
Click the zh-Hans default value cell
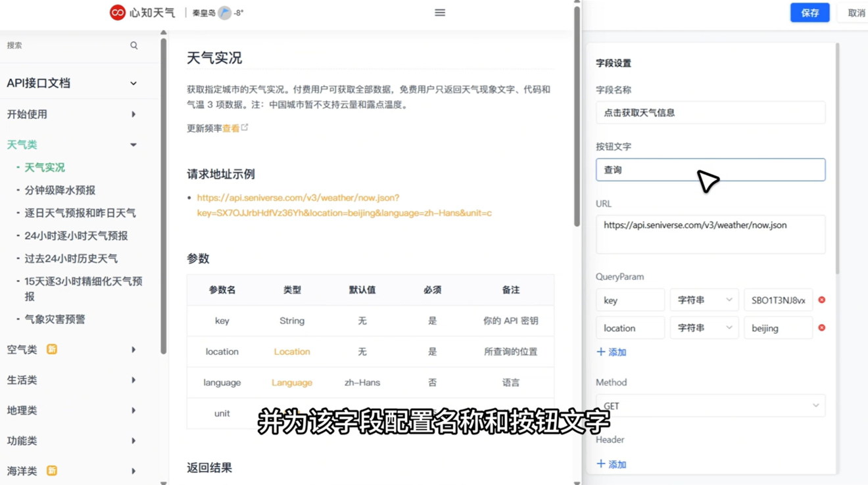362,382
